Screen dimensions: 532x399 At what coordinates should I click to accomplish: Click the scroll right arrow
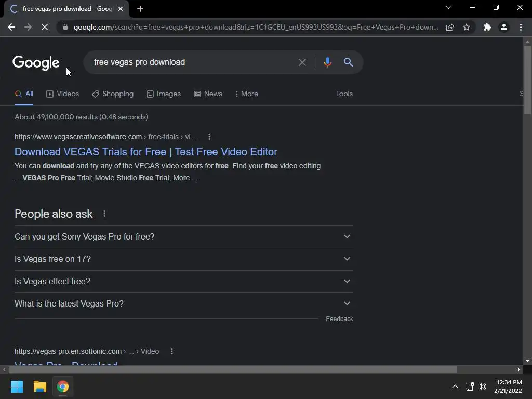[519, 369]
